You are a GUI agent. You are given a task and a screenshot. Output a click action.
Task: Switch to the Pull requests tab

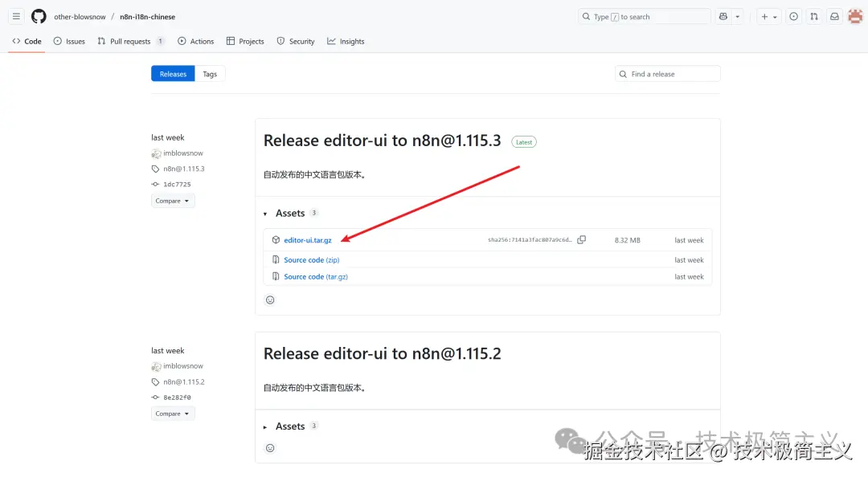tap(131, 42)
